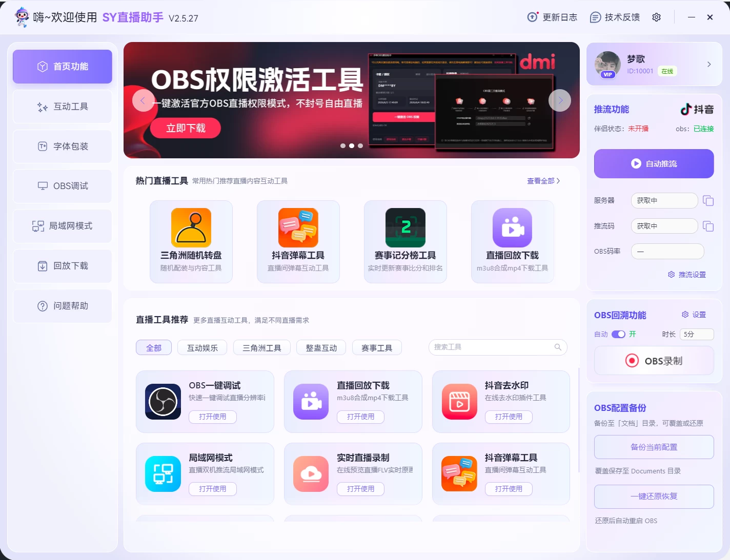This screenshot has height=560, width=730.
Task: Open 局域网模式 sidebar section
Action: (63, 226)
